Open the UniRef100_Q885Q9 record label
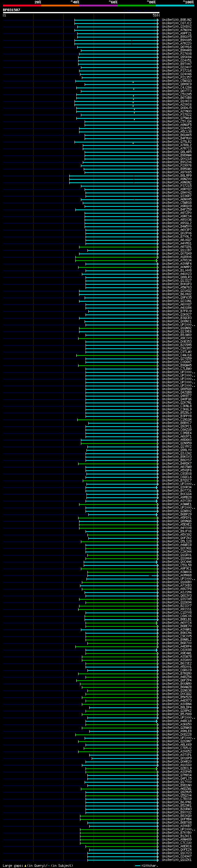 point(176,389)
